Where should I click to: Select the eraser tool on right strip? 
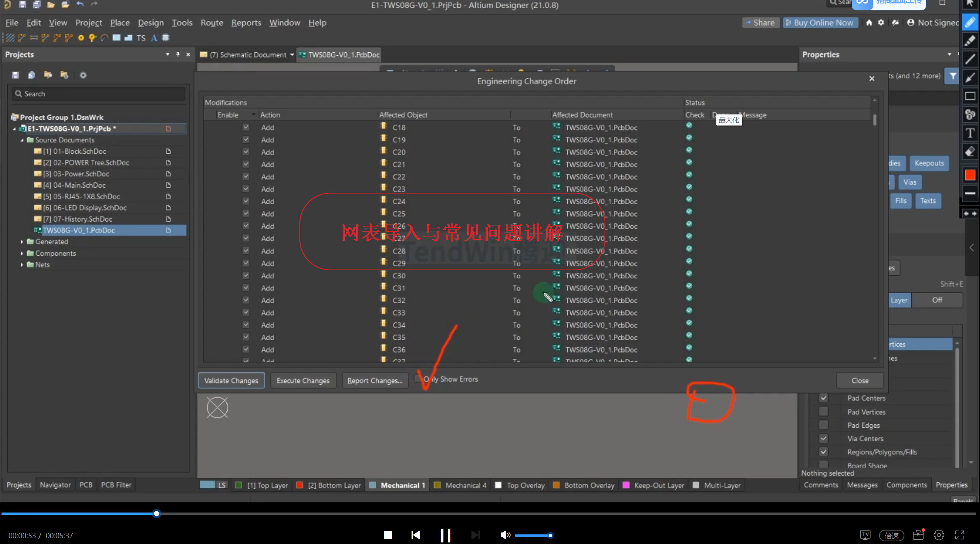pos(970,152)
